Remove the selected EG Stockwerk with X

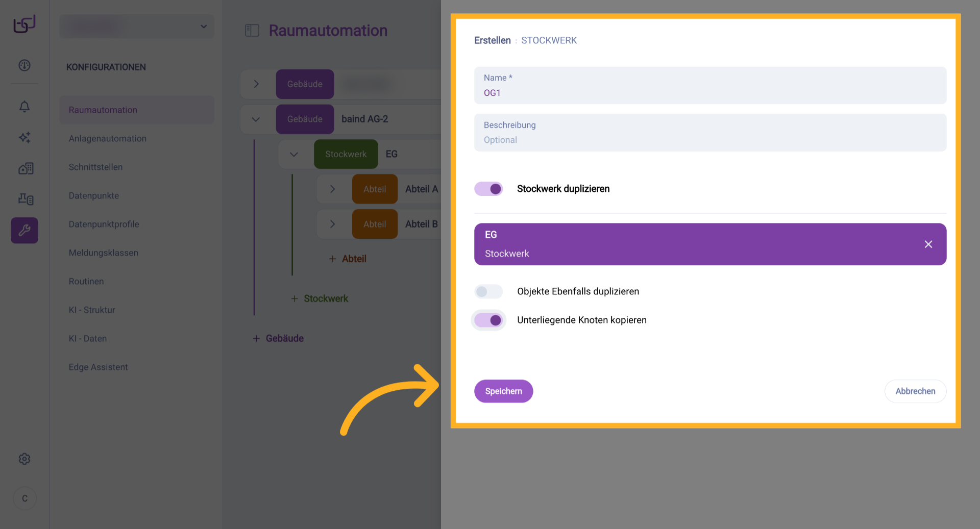pos(928,244)
